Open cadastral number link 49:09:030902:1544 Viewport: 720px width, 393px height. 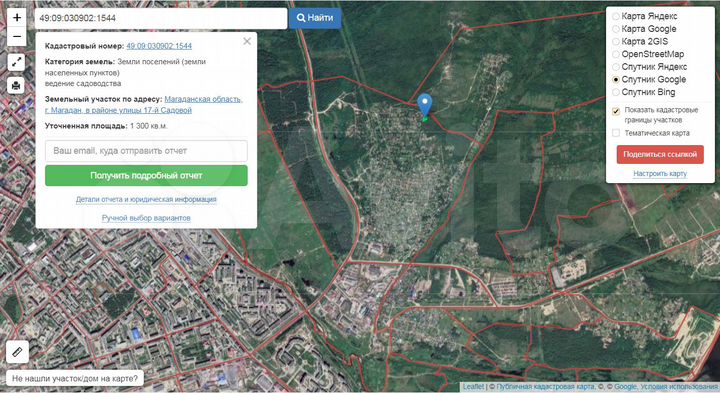159,46
